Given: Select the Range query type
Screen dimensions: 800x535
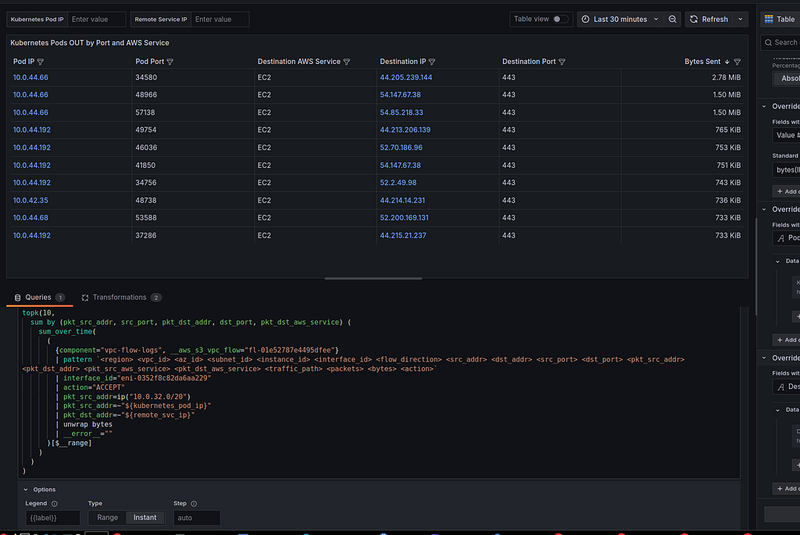Looking at the screenshot, I should (107, 518).
